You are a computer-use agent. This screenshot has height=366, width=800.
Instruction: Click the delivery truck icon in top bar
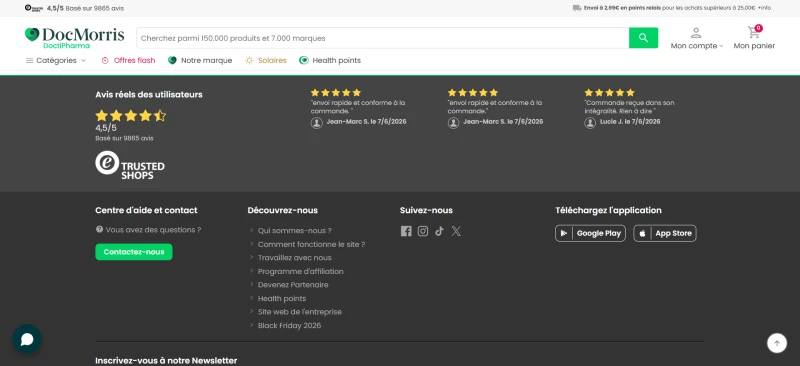tap(577, 8)
